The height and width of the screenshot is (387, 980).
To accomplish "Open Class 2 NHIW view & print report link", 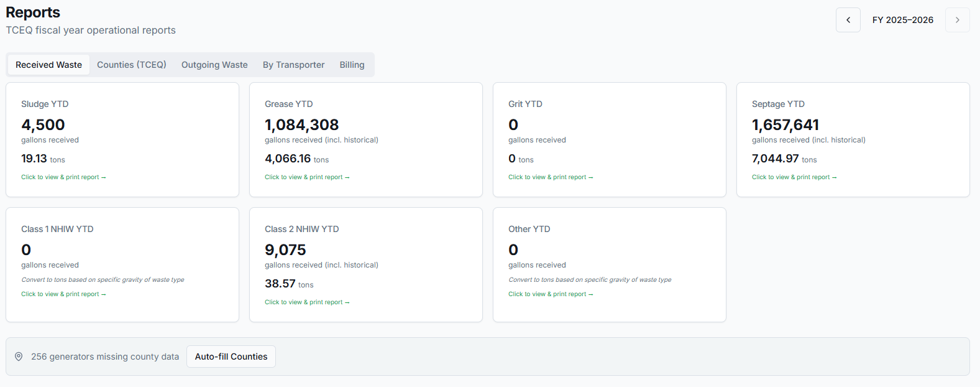I will [x=307, y=302].
